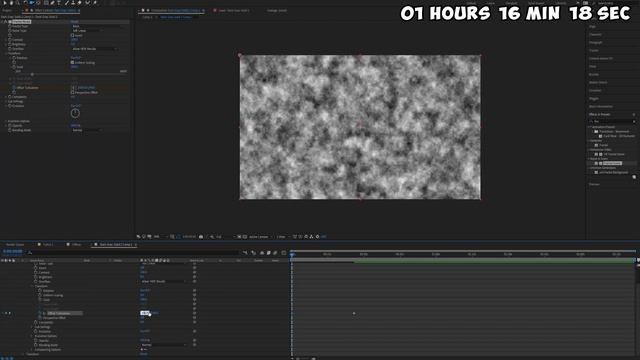Switch to the Footage viewer tab
The height and width of the screenshot is (360, 640).
277,11
